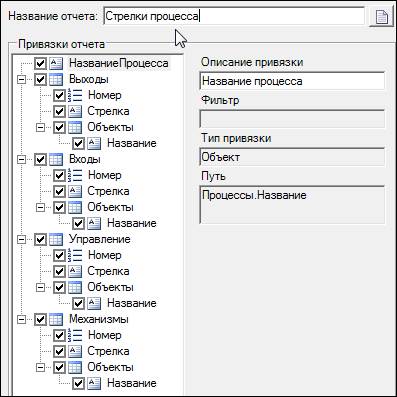
Task: Click the table icon next to Входы
Action: pos(56,159)
